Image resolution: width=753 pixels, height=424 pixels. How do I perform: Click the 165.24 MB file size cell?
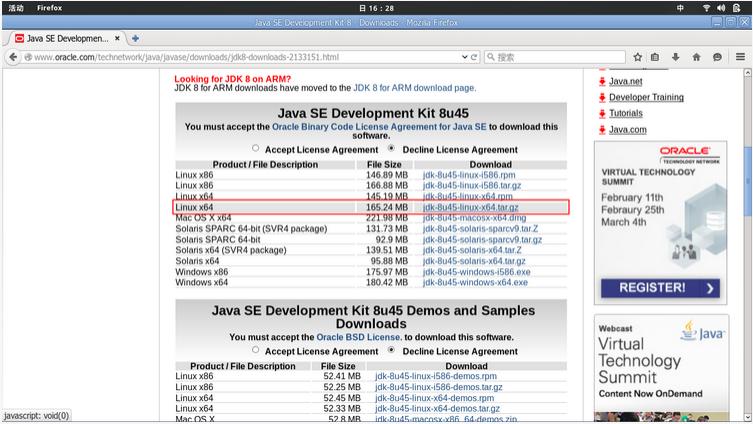pyautogui.click(x=387, y=207)
